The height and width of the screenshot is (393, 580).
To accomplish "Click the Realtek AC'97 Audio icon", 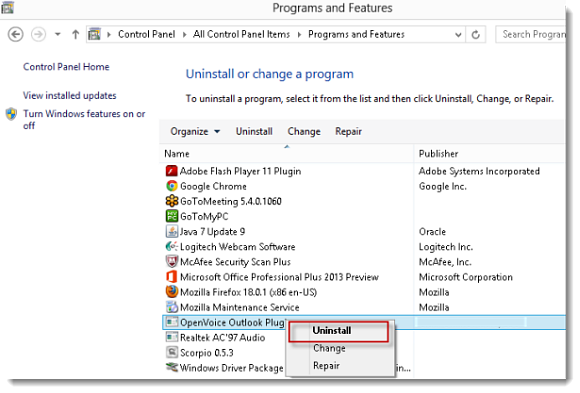I will coord(172,337).
